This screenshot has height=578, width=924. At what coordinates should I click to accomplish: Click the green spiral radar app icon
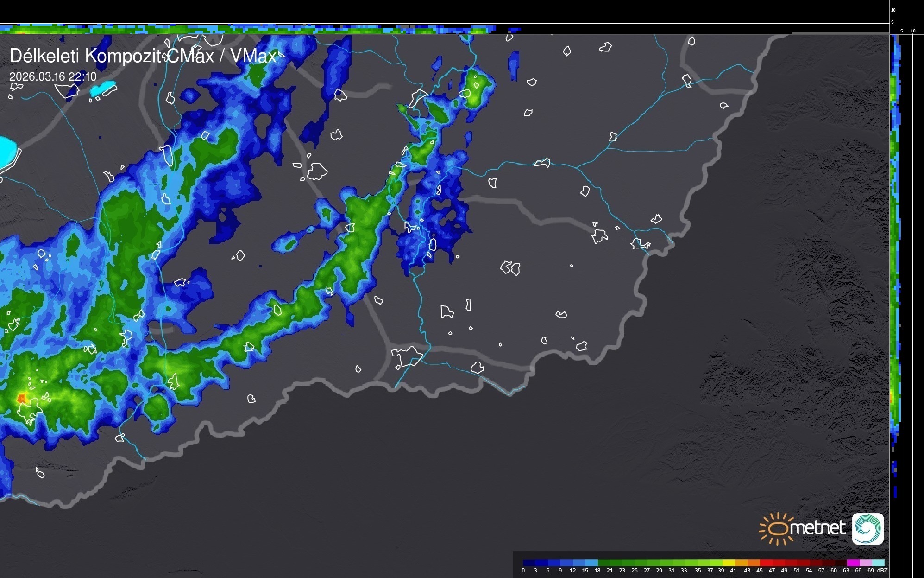(x=867, y=528)
